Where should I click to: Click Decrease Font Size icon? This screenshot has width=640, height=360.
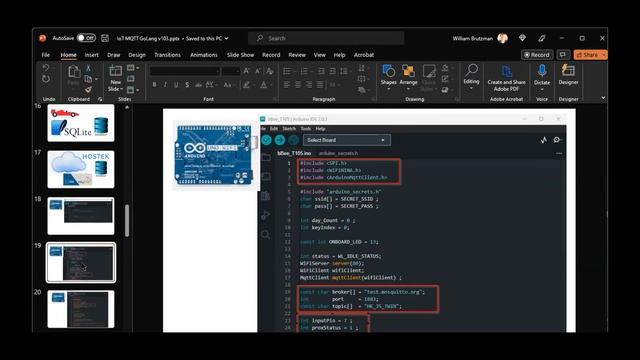(x=258, y=71)
